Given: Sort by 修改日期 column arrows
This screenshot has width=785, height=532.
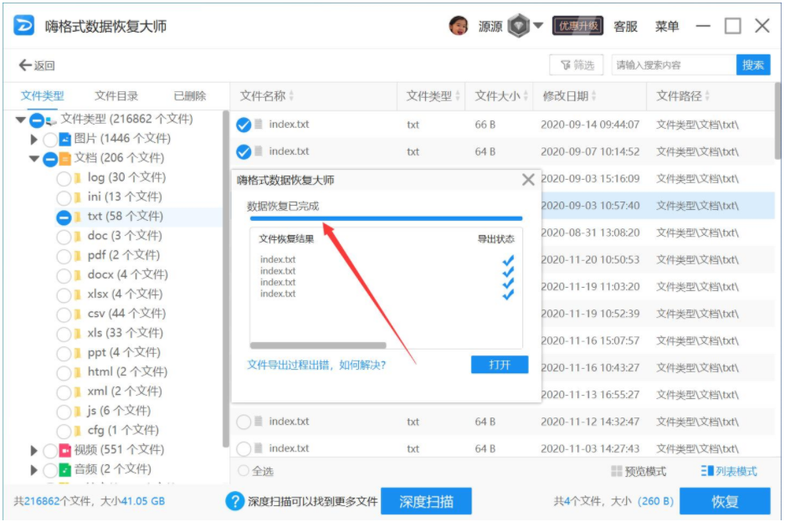Looking at the screenshot, I should coord(593,95).
